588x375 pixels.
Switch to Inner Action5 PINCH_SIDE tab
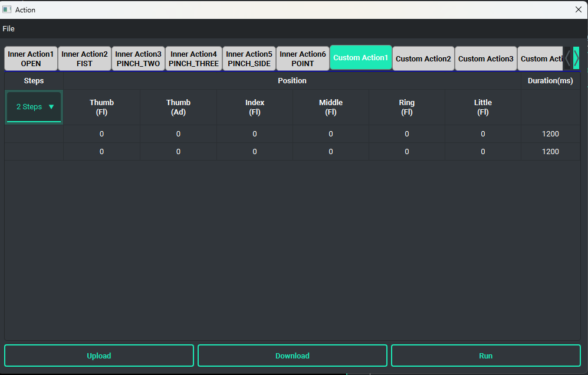coord(249,58)
